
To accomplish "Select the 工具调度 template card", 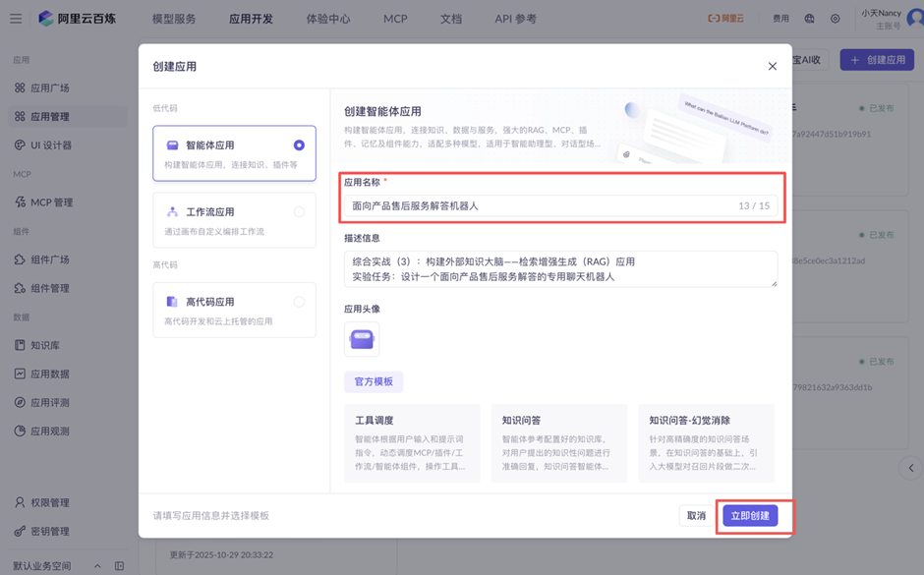I will (x=412, y=443).
